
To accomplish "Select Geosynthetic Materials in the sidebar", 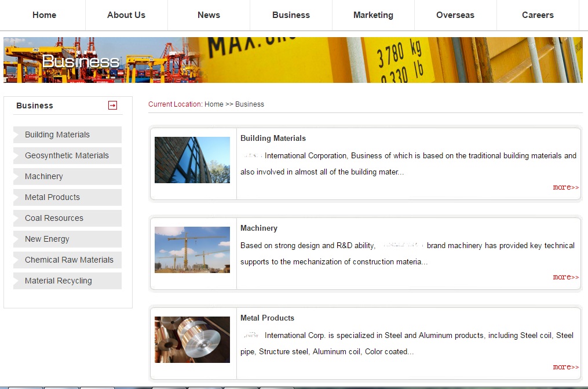I will pos(67,155).
